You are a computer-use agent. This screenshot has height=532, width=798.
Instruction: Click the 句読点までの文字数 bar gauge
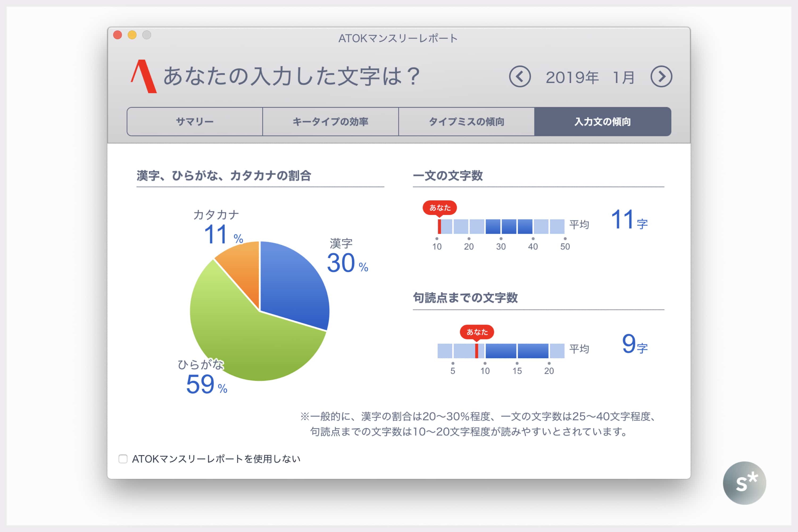501,351
